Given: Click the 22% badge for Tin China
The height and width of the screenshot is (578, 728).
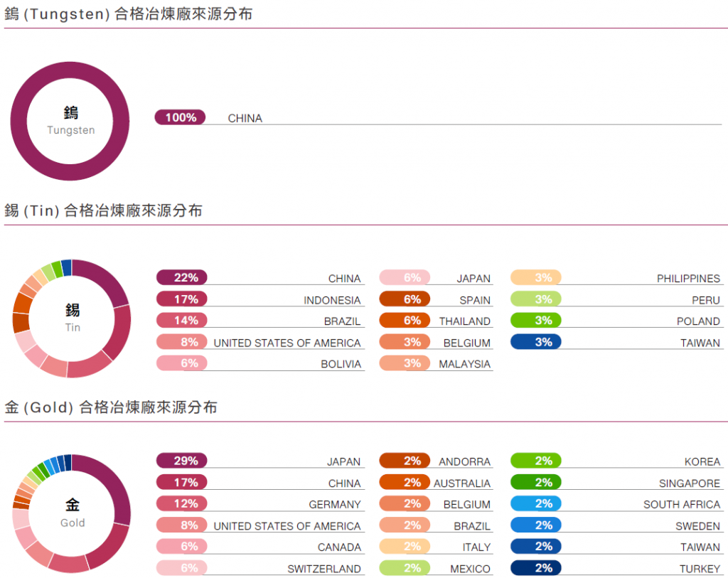Looking at the screenshot, I should coord(182,278).
